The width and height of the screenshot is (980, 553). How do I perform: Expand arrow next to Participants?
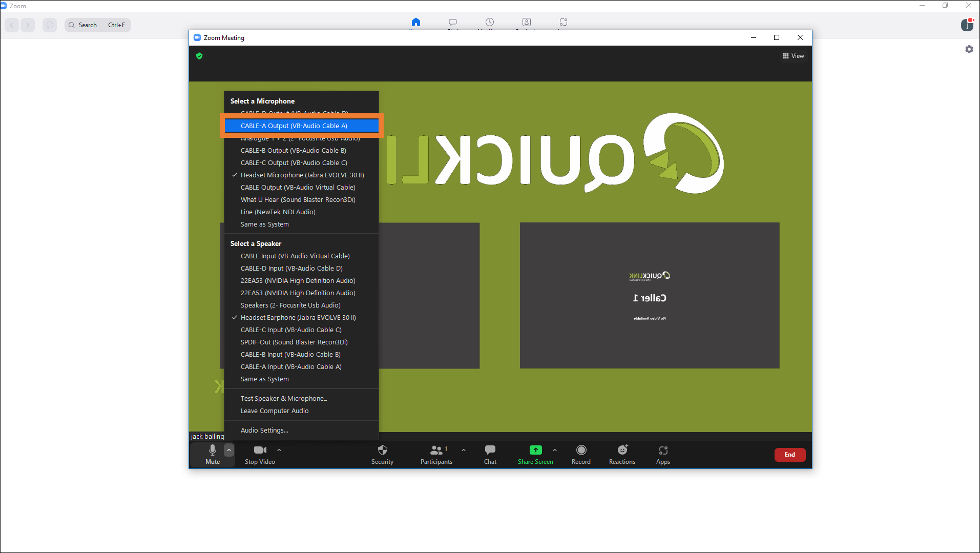coord(464,450)
